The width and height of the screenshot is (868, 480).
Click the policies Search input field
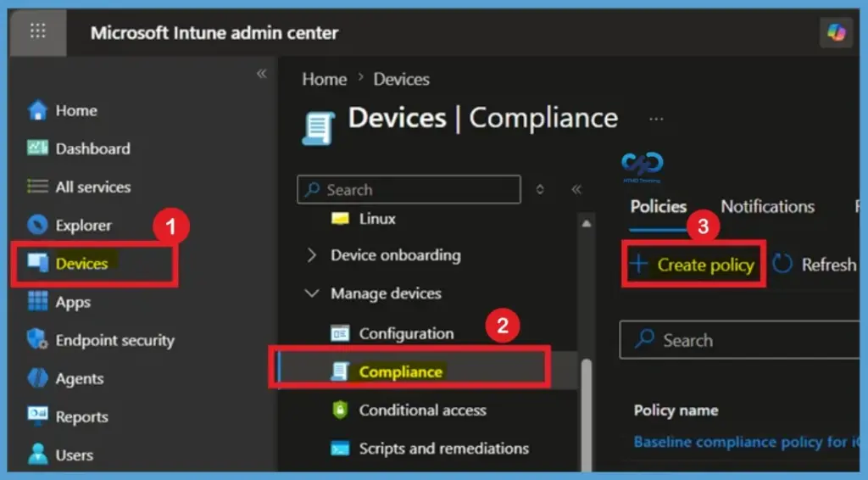739,339
